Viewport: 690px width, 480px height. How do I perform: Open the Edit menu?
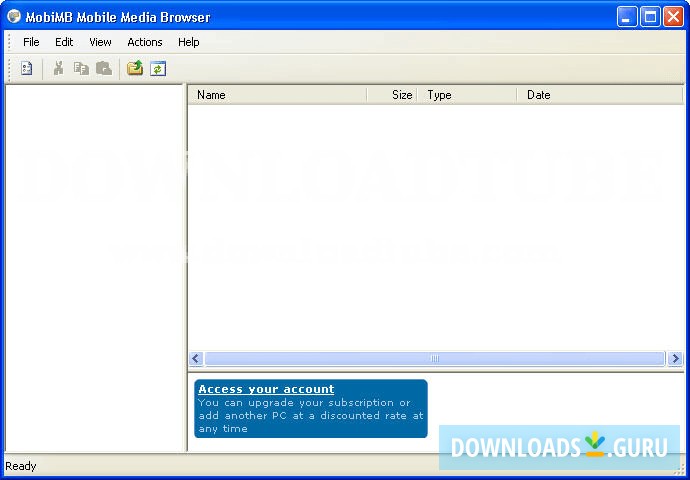click(64, 42)
